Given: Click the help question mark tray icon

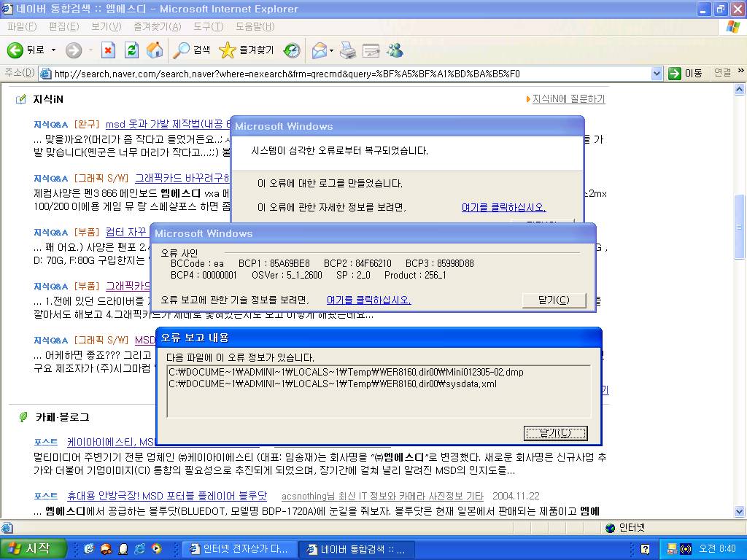Looking at the screenshot, I should (x=645, y=549).
